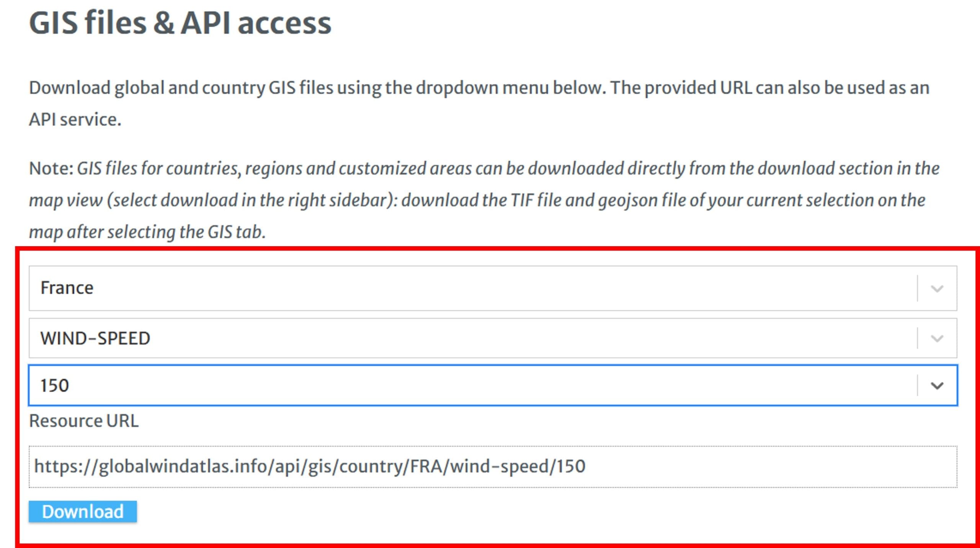Viewport: 980px width, 548px height.
Task: Click the 150 at the end of the URL
Action: (x=571, y=466)
